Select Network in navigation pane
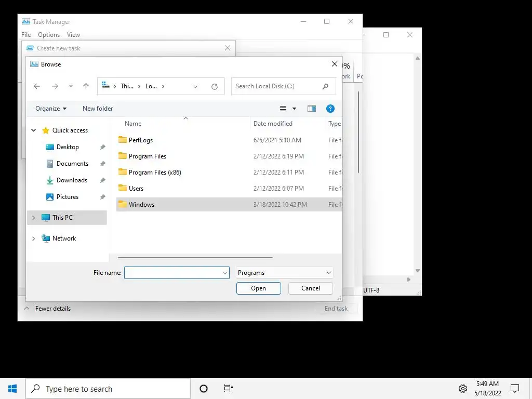Viewport: 532px width, 399px height. [x=64, y=238]
